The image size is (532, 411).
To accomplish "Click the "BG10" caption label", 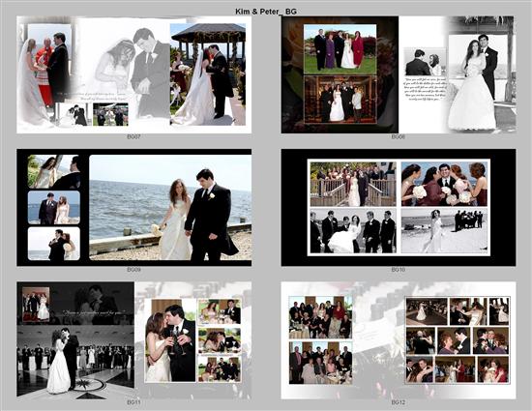I will tap(398, 270).
